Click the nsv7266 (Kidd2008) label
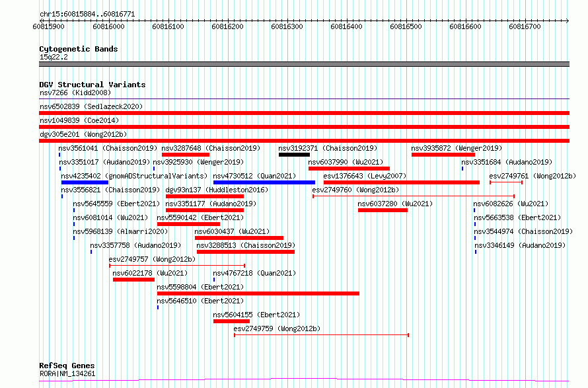The width and height of the screenshot is (588, 388). (x=75, y=93)
